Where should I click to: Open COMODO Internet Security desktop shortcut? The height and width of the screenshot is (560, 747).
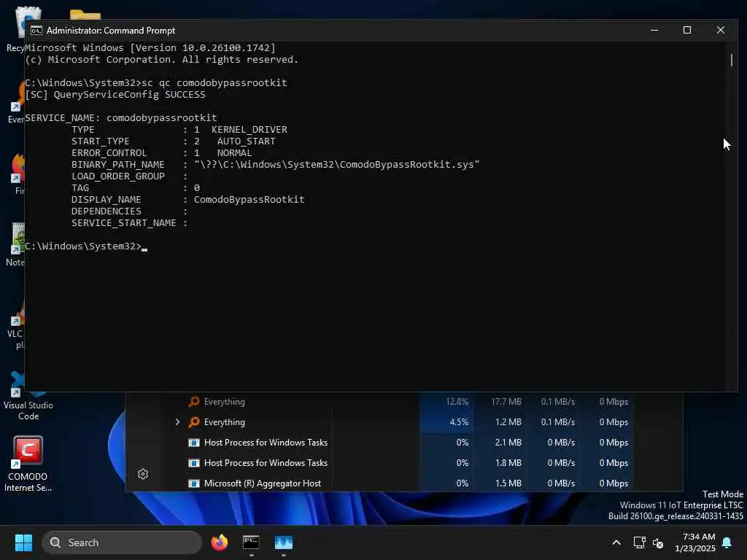pyautogui.click(x=28, y=464)
